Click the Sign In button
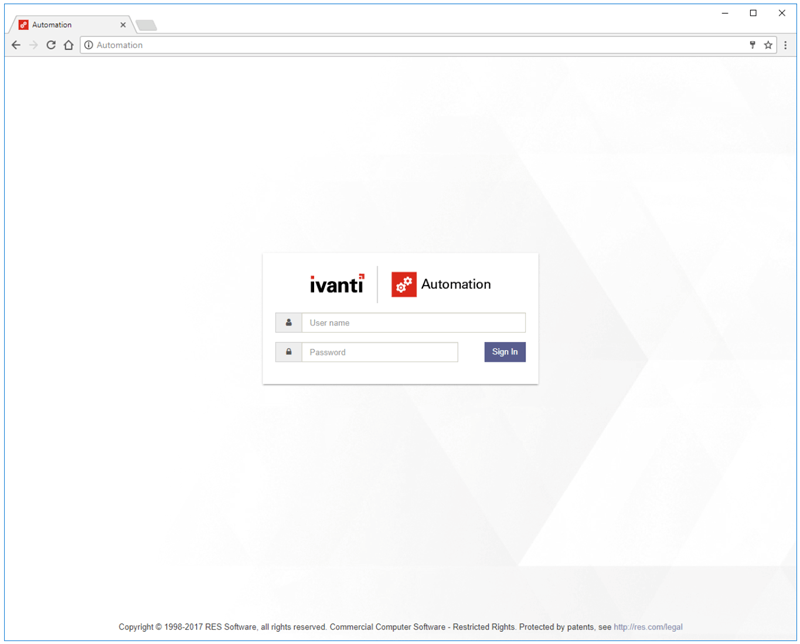This screenshot has height=644, width=800. click(505, 352)
